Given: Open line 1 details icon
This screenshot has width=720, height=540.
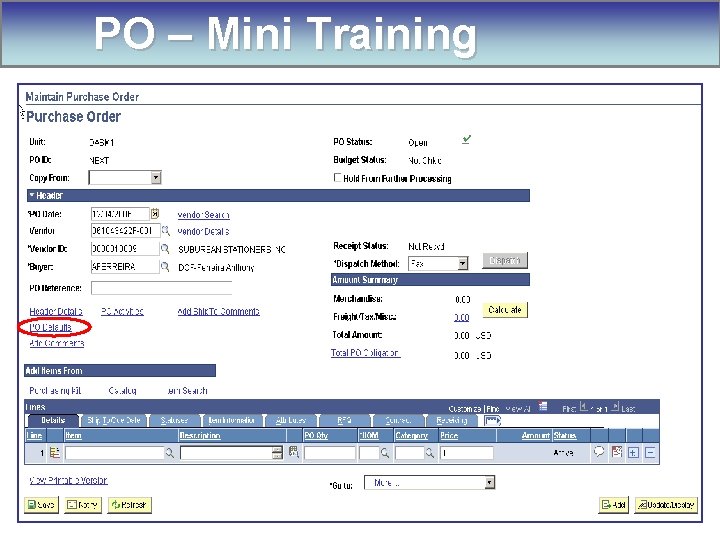Looking at the screenshot, I should 55,453.
